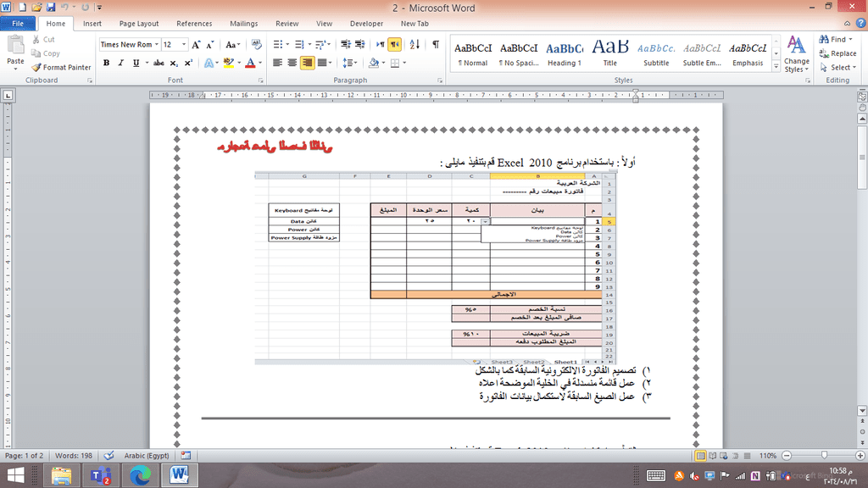The image size is (868, 488).
Task: Click the Save icon in Quick Access Toolbar
Action: tap(51, 7)
